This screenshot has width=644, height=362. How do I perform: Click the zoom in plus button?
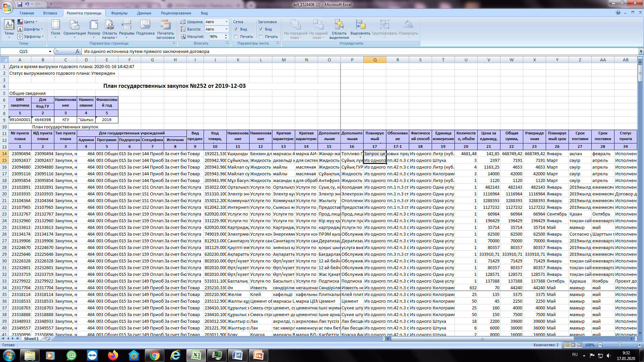coord(639,345)
